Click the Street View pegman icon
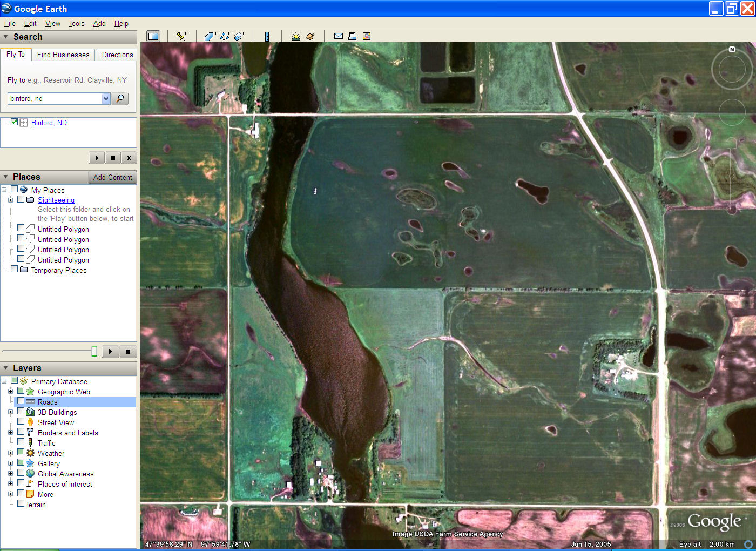756x551 pixels. pyautogui.click(x=30, y=422)
